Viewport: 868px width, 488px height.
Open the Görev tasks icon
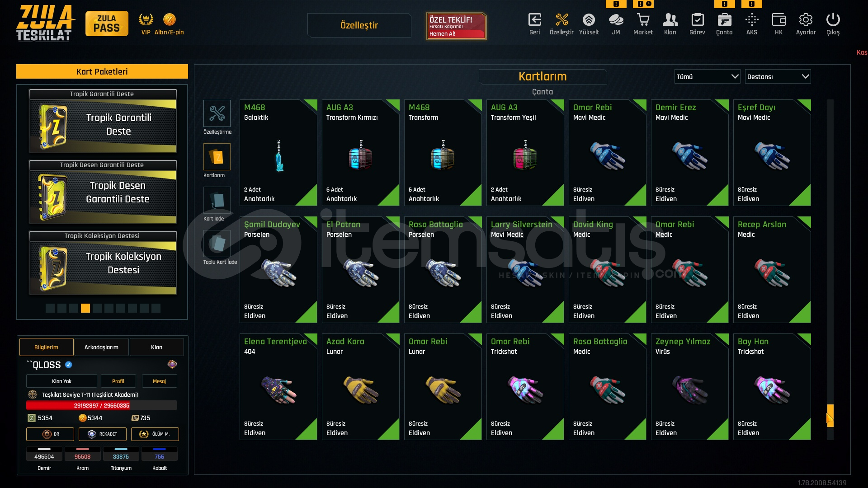tap(697, 20)
